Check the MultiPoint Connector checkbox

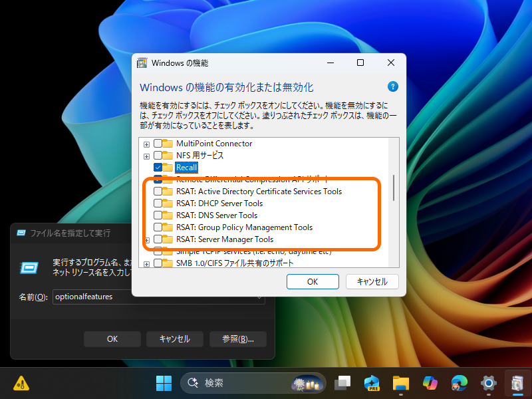pyautogui.click(x=157, y=143)
